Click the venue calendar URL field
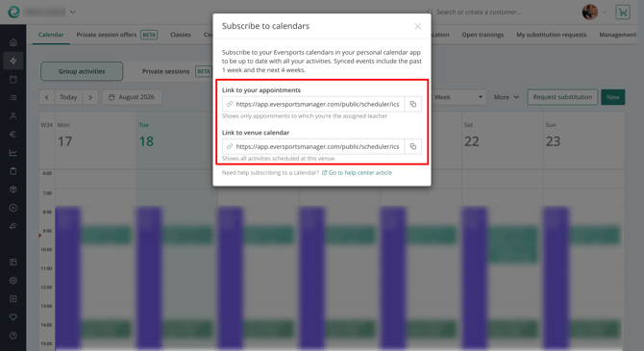The height and width of the screenshot is (351, 644). pos(313,146)
